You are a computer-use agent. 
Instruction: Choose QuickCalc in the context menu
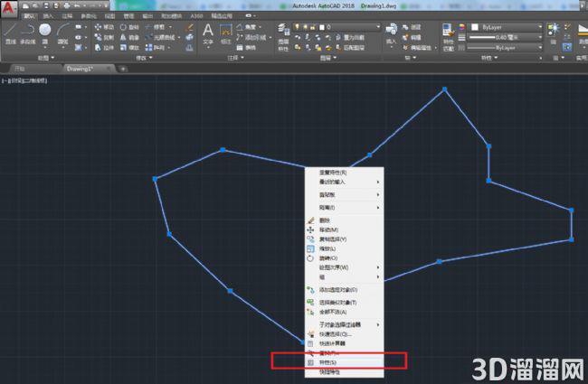345,343
